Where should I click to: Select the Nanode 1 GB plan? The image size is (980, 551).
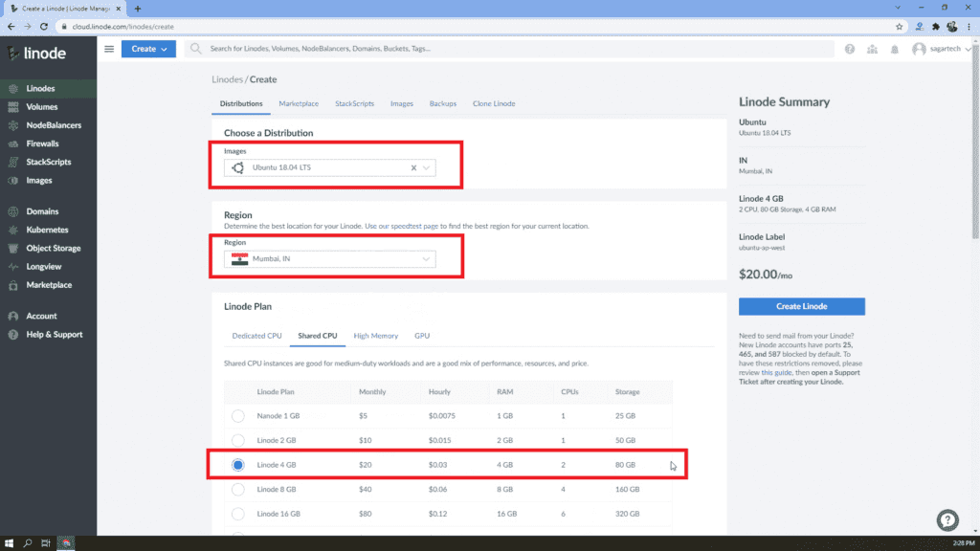pyautogui.click(x=237, y=416)
